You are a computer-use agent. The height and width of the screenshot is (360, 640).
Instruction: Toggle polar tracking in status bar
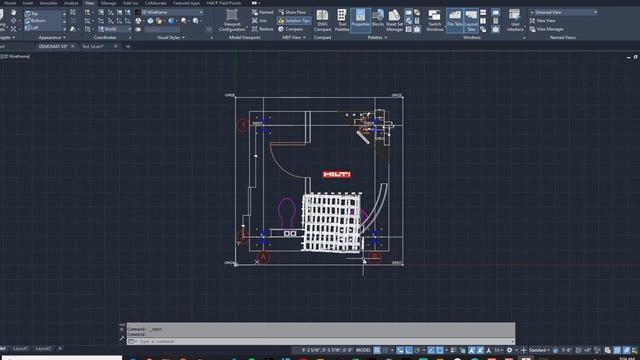click(x=417, y=350)
